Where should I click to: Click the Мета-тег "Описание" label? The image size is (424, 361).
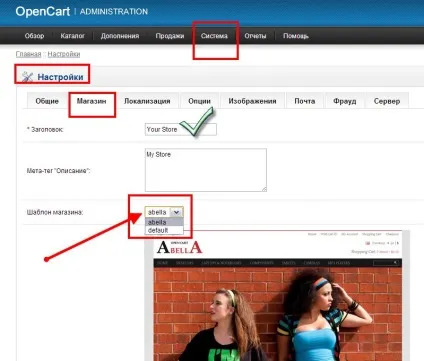coord(58,171)
